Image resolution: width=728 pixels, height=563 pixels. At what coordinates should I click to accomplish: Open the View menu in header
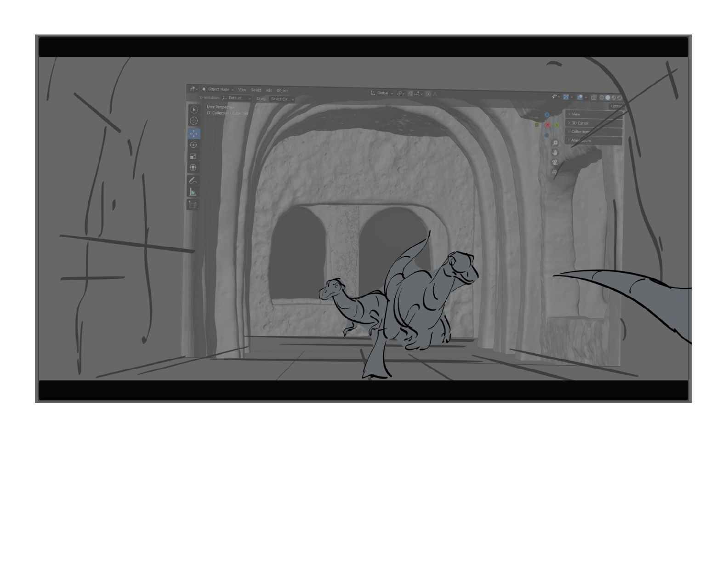pos(242,90)
